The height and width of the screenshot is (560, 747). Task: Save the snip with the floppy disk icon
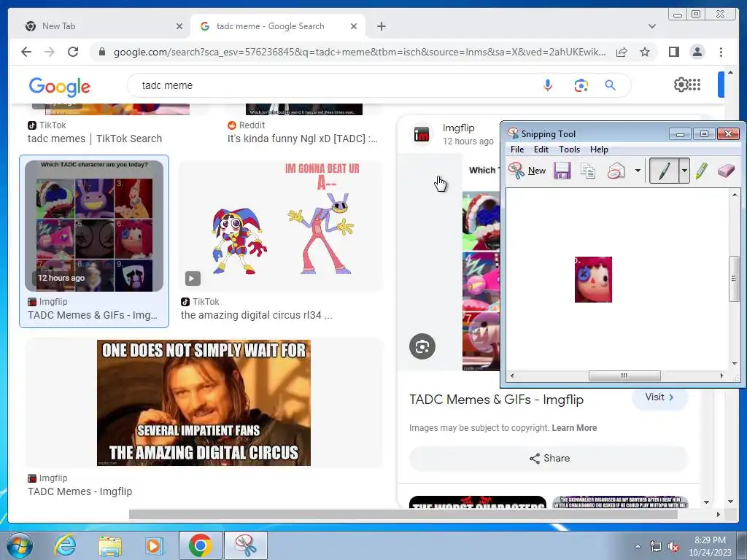(x=562, y=171)
